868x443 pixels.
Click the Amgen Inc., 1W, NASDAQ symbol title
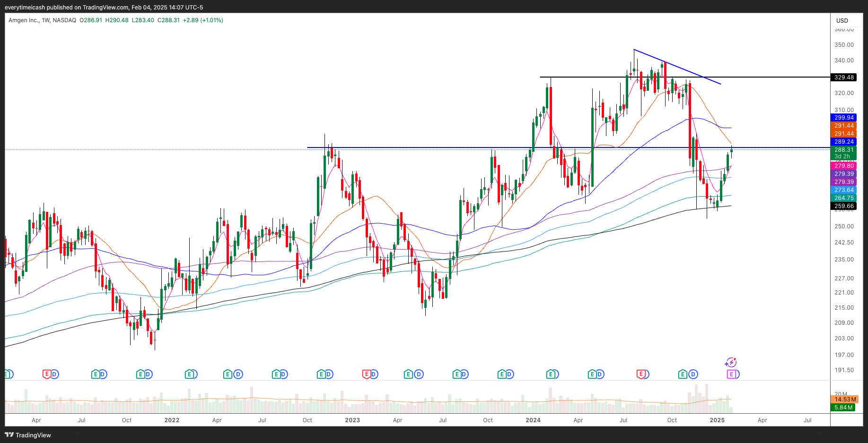(x=42, y=20)
